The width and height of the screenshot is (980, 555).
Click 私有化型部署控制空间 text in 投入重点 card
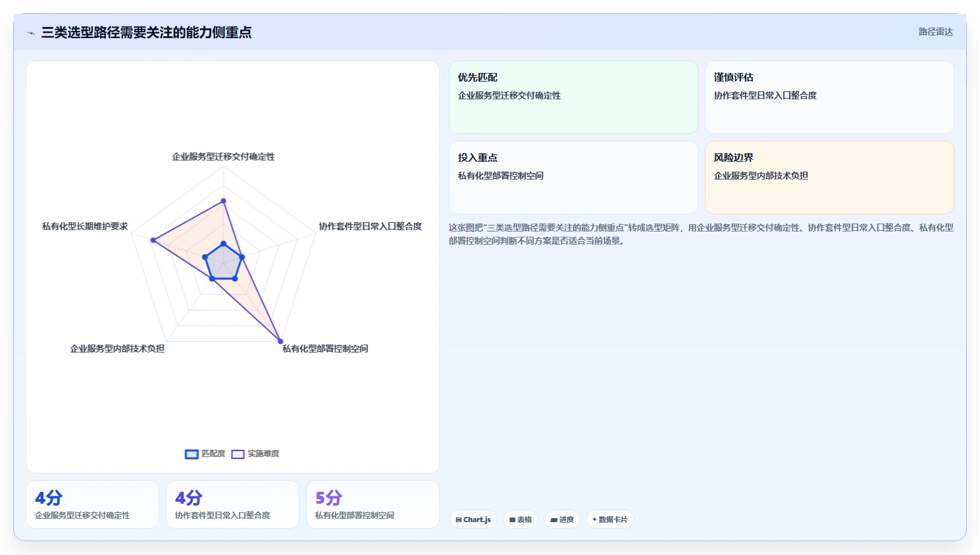[x=501, y=176]
